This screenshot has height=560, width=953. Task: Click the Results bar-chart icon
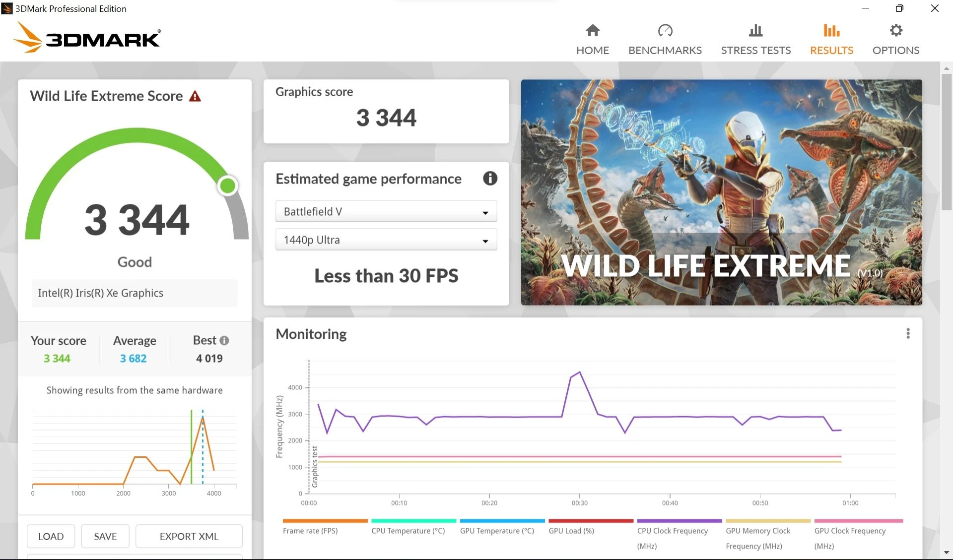pos(831,31)
